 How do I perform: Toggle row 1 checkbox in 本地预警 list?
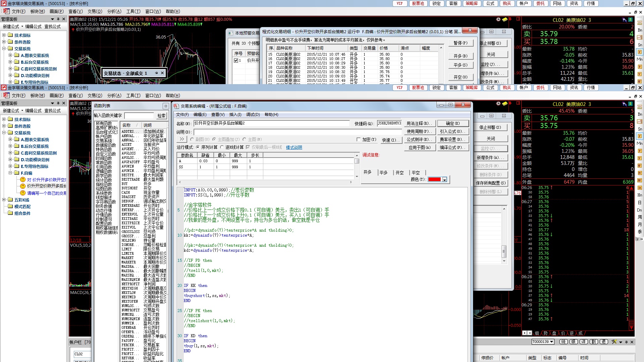click(x=236, y=60)
